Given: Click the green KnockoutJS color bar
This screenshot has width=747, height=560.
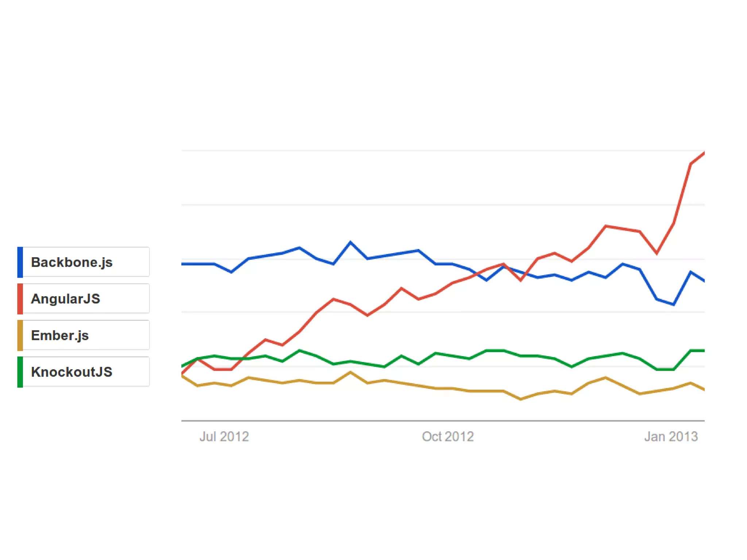Looking at the screenshot, I should point(20,372).
